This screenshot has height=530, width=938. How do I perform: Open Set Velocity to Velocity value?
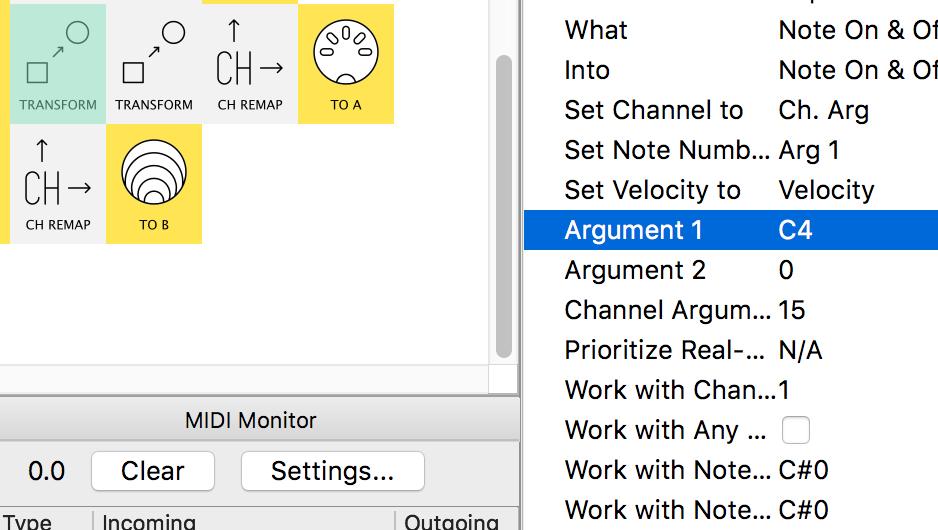[x=826, y=190]
